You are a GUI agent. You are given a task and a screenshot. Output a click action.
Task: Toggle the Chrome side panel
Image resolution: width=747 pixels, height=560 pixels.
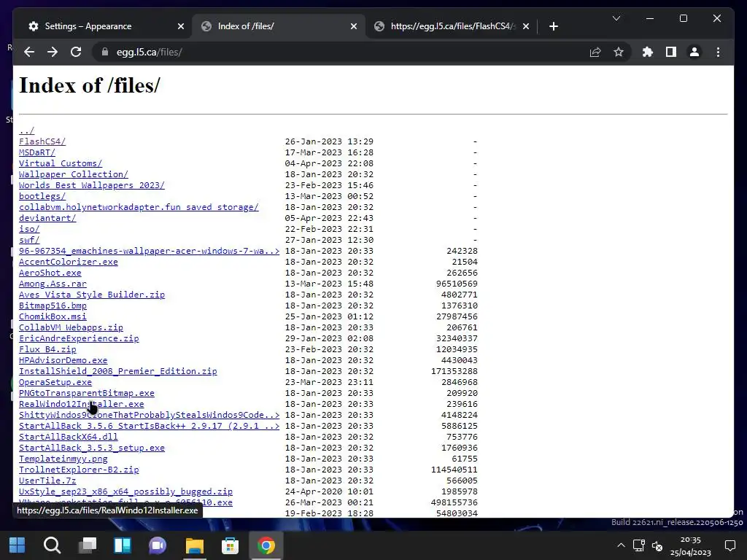click(x=671, y=52)
